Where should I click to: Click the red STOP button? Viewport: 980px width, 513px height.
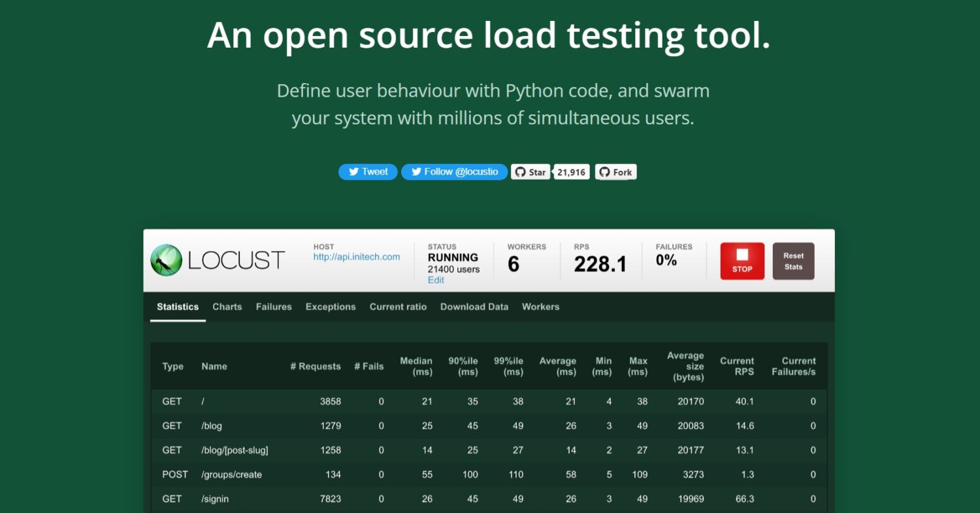pos(742,261)
